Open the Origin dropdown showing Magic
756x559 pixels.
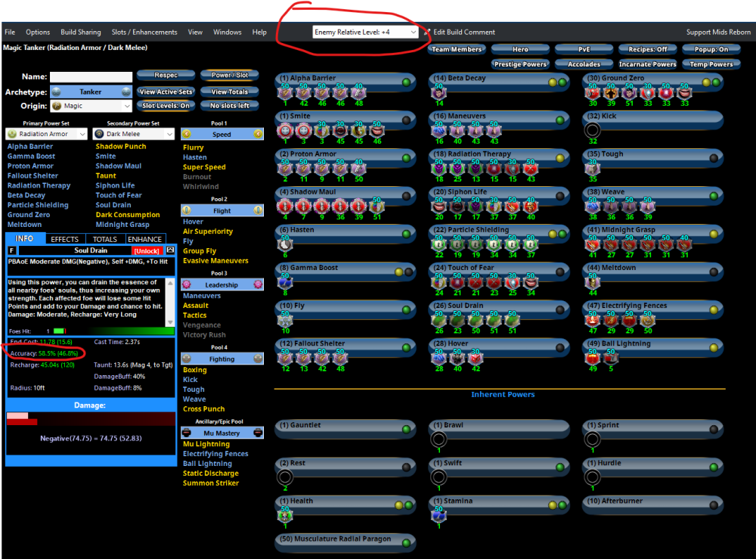click(x=91, y=107)
